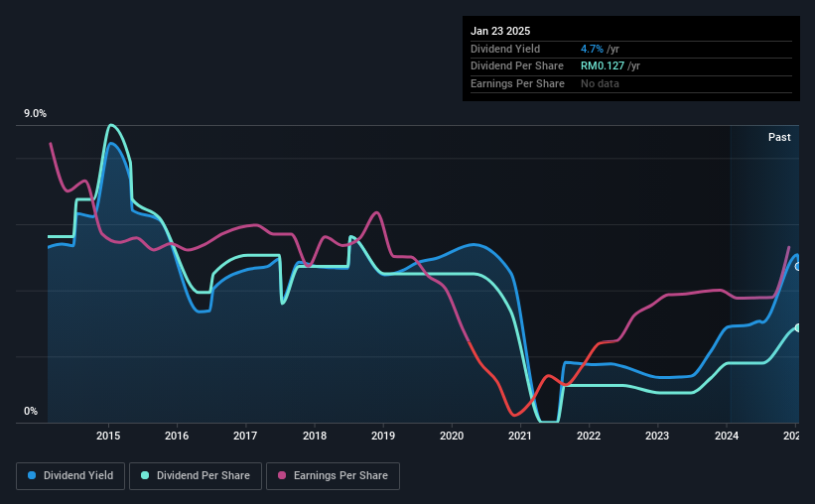Click the 4.7% Dividend Yield value
Viewport: 815px width, 504px height.
click(x=592, y=49)
